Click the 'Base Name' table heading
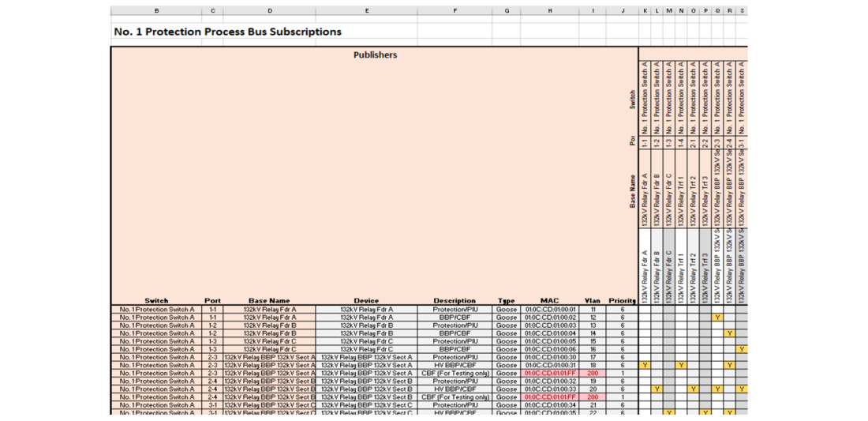Screen dimensions: 868x421 (x=269, y=301)
